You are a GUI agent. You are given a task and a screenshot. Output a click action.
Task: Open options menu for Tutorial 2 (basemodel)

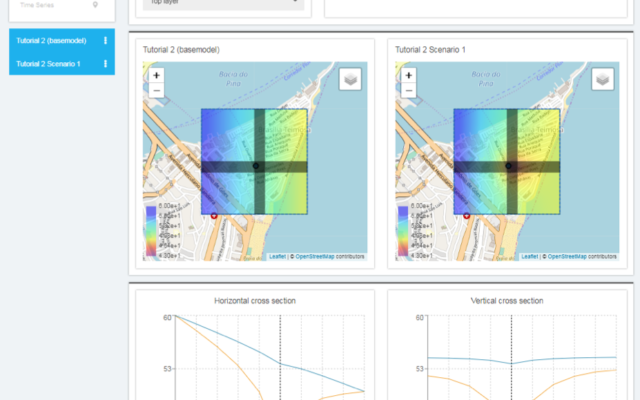click(x=105, y=40)
